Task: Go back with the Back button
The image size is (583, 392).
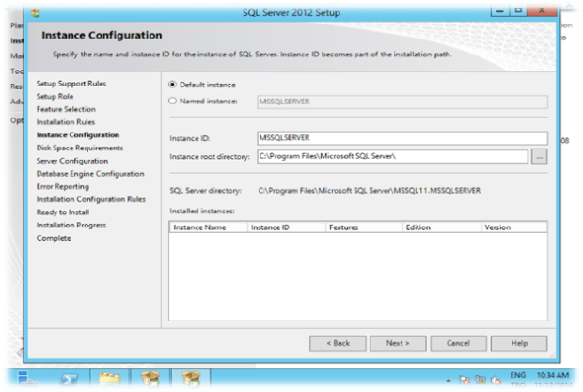Action: (x=338, y=343)
